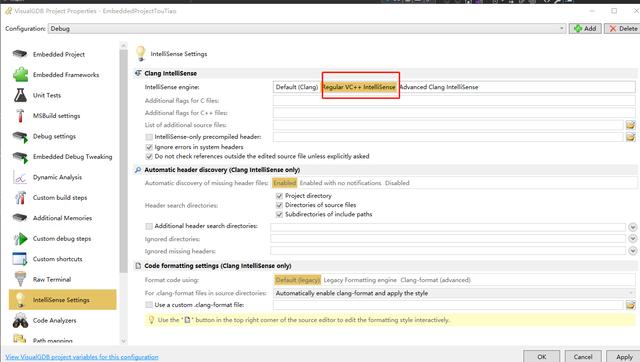The image size is (640, 362).
Task: Open the Configuration Debug dropdown
Action: [307, 29]
